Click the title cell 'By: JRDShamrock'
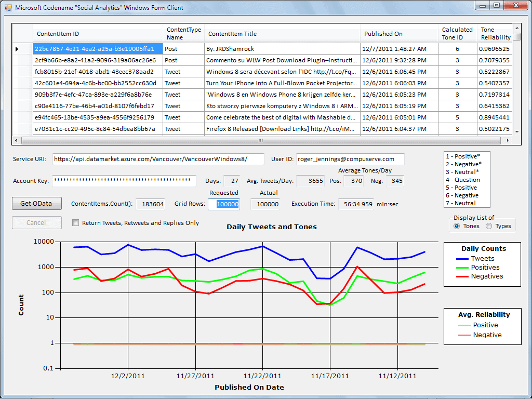Image resolution: width=532 pixels, height=399 pixels. pyautogui.click(x=282, y=49)
